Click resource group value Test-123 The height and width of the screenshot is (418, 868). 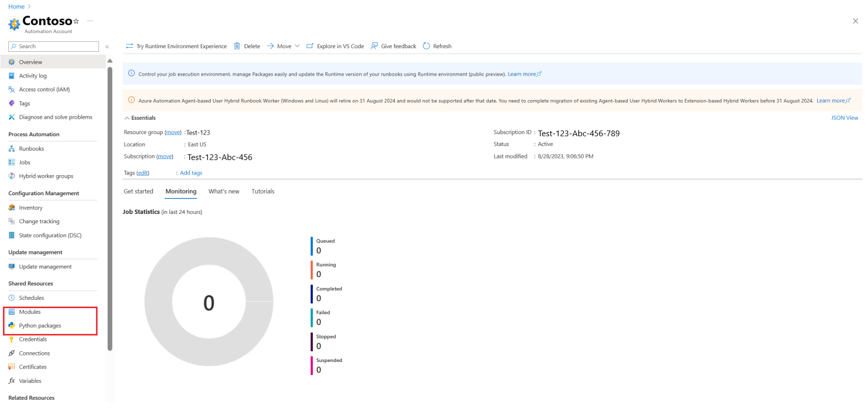(x=198, y=133)
